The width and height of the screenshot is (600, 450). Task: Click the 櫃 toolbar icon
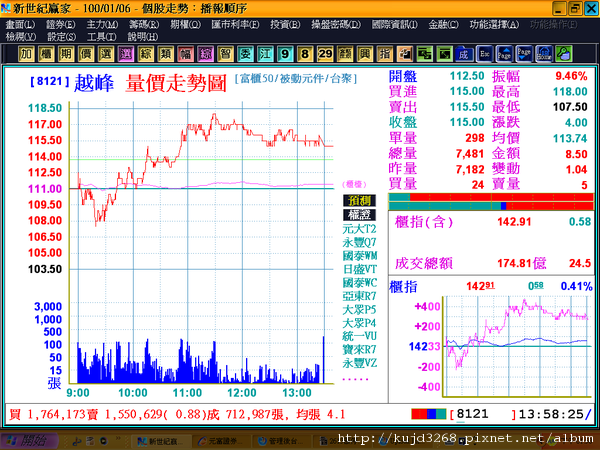46,54
